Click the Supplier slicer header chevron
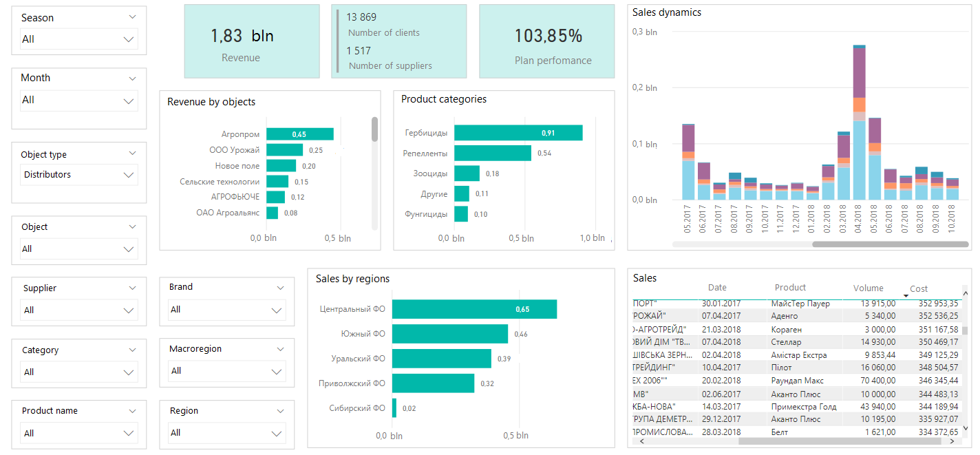The width and height of the screenshot is (980, 455). click(x=133, y=288)
